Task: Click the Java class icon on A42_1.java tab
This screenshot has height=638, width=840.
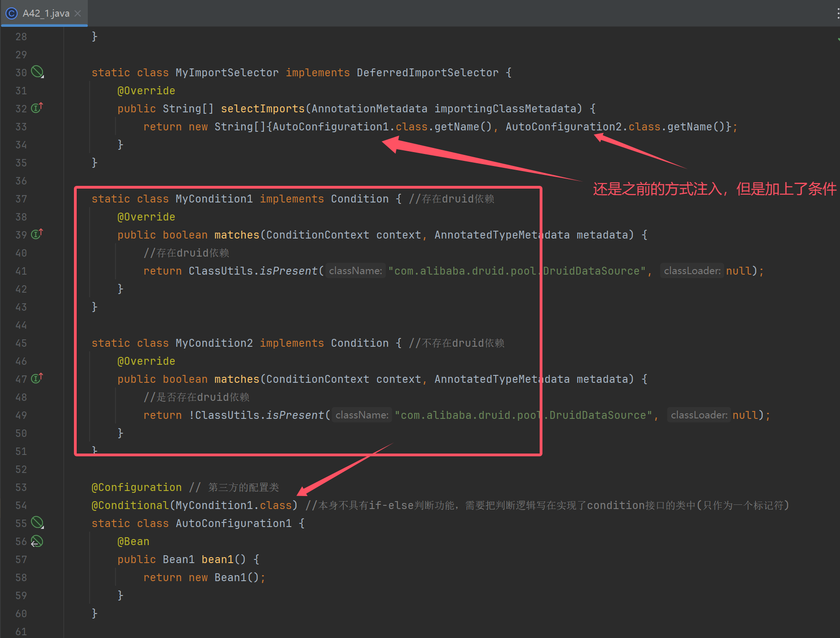Action: pos(11,13)
